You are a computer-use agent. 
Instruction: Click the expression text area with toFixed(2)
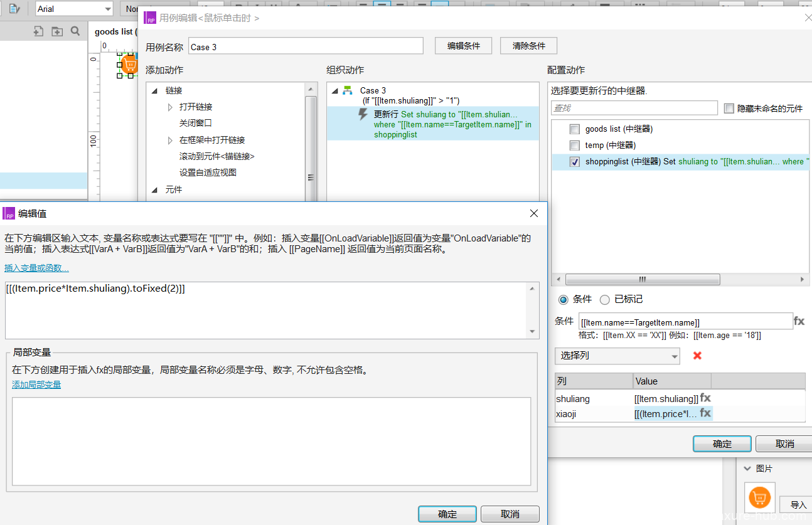tap(267, 310)
